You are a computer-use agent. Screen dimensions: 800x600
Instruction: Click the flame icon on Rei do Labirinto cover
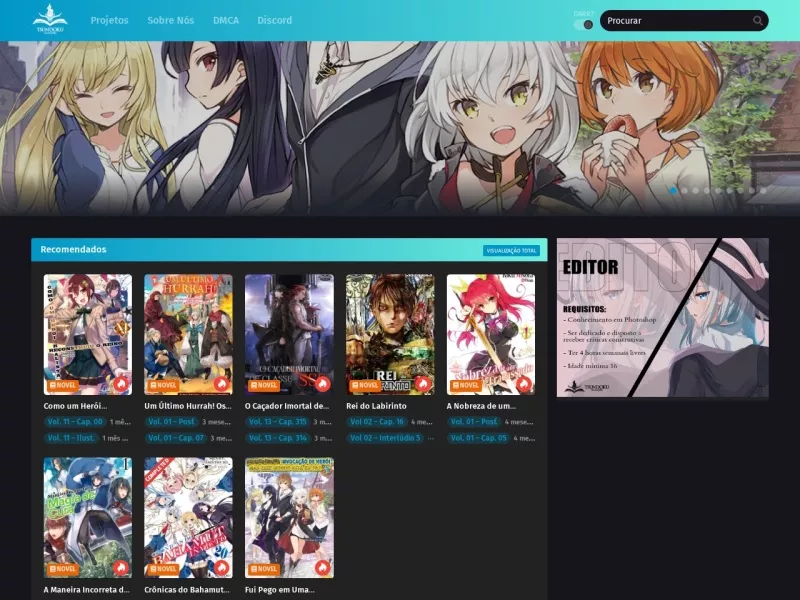422,384
